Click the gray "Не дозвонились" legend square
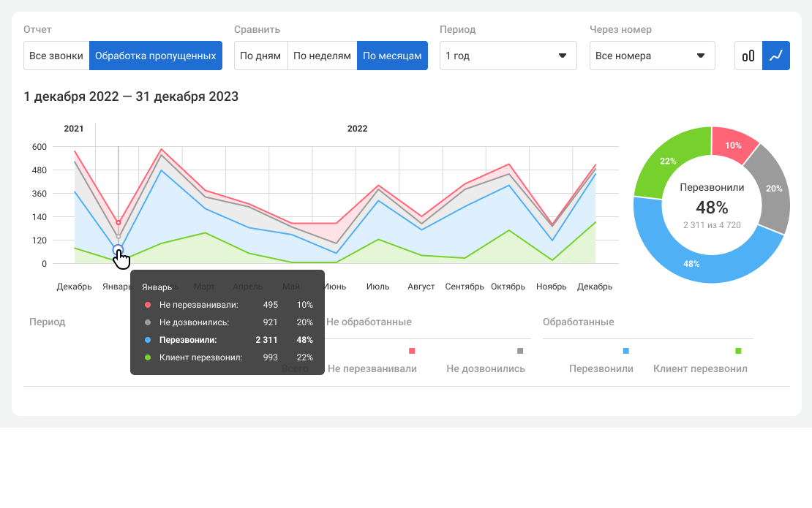This screenshot has width=812, height=508. pyautogui.click(x=520, y=351)
